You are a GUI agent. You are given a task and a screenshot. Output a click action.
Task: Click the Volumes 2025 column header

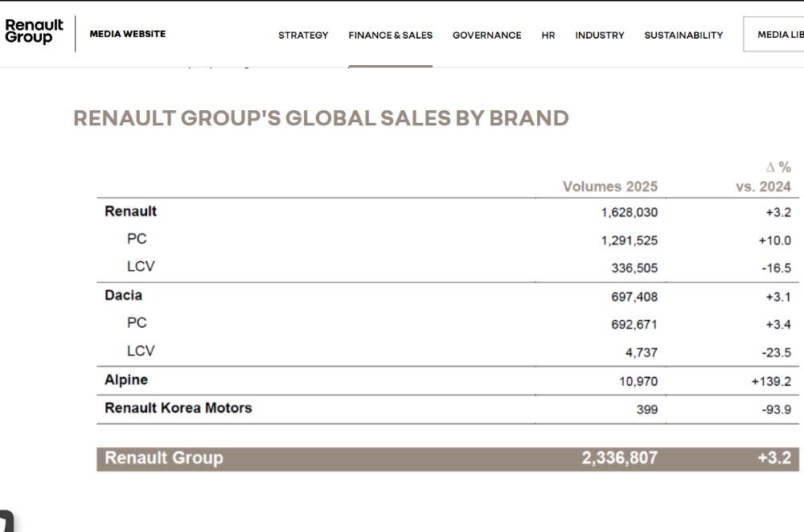(610, 186)
